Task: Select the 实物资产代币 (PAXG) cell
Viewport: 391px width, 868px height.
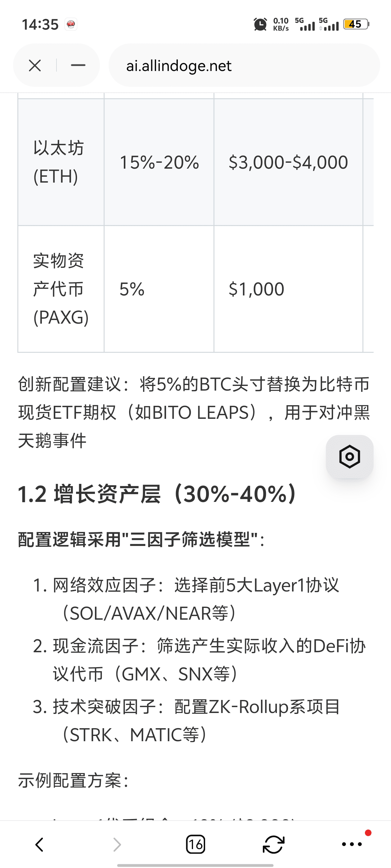Action: pyautogui.click(x=61, y=289)
